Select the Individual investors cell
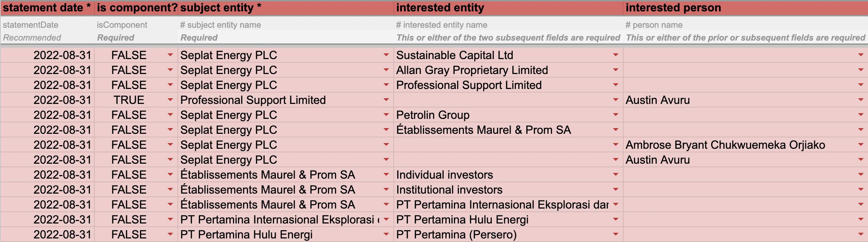 [x=508, y=175]
